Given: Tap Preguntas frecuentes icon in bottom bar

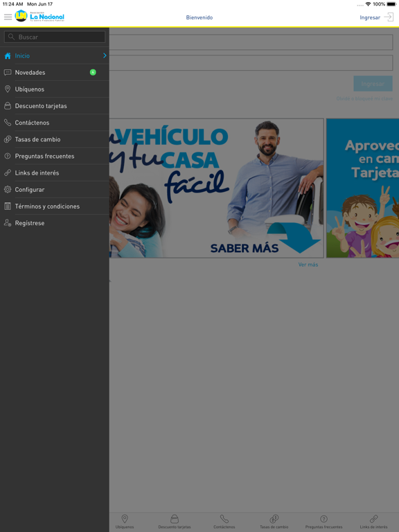Looking at the screenshot, I should point(323,519).
